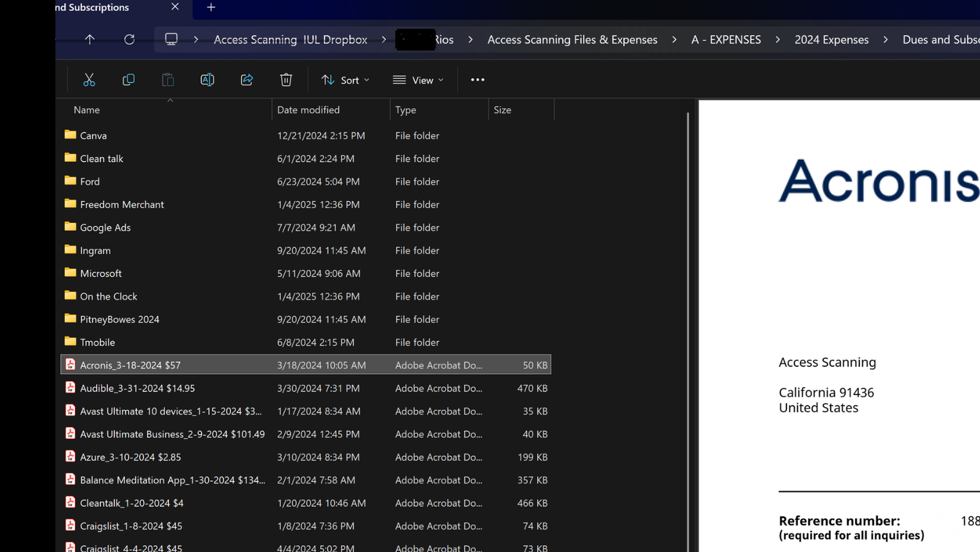This screenshot has width=980, height=552.
Task: Open the View dropdown
Action: [418, 80]
